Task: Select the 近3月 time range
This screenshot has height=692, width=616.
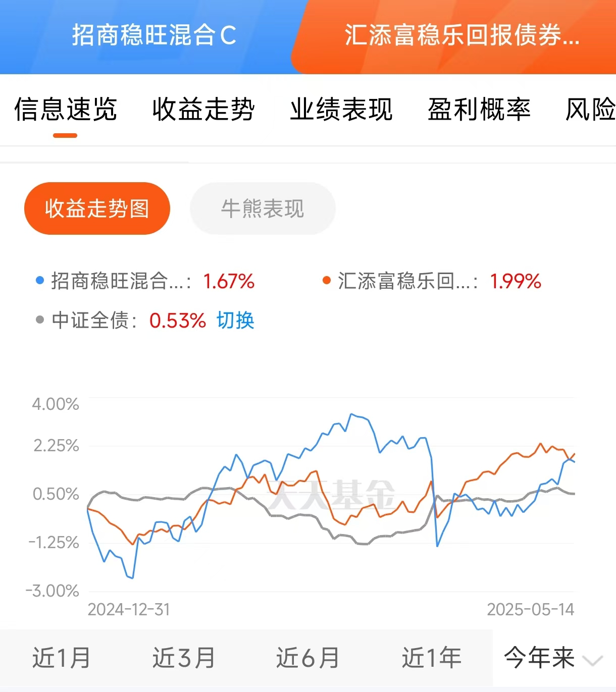Action: pyautogui.click(x=184, y=658)
